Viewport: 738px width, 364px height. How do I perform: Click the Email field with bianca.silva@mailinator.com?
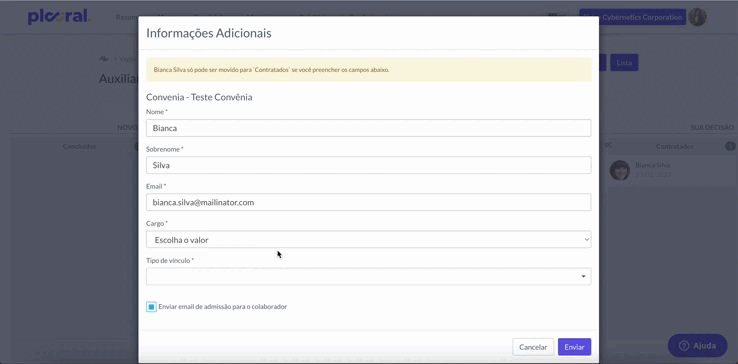click(x=369, y=202)
